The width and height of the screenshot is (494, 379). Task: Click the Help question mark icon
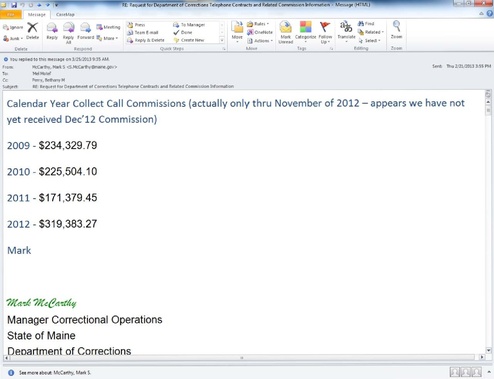point(490,14)
